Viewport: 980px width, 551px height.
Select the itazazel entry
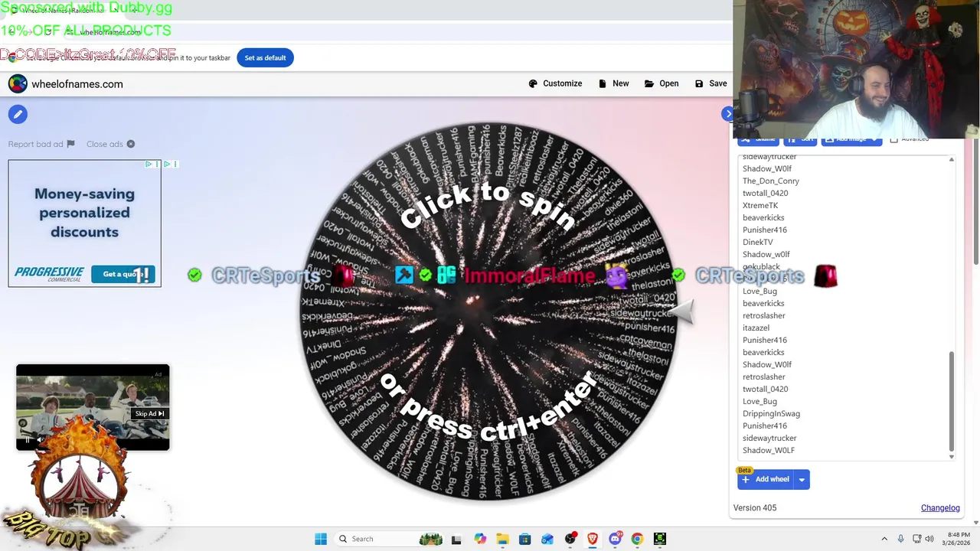click(756, 328)
